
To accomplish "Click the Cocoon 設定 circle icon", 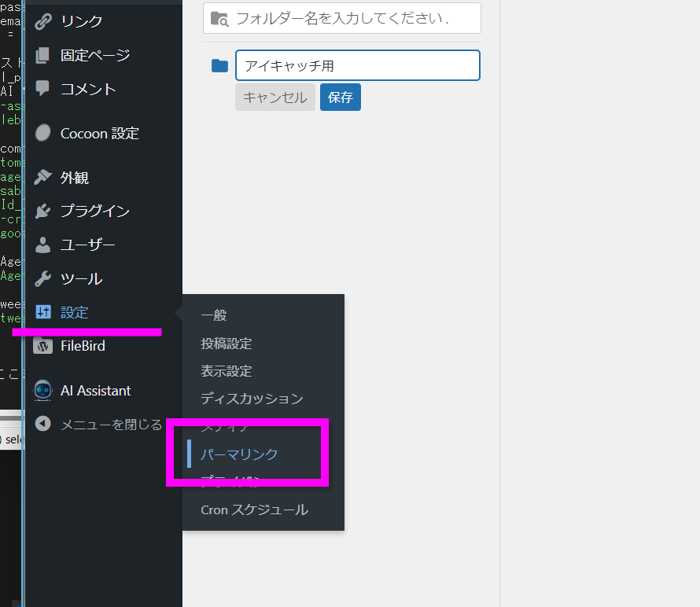I will click(x=43, y=134).
